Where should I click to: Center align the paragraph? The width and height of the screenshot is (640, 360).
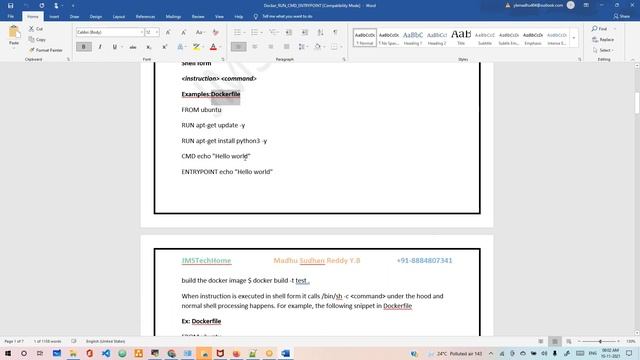[255, 47]
